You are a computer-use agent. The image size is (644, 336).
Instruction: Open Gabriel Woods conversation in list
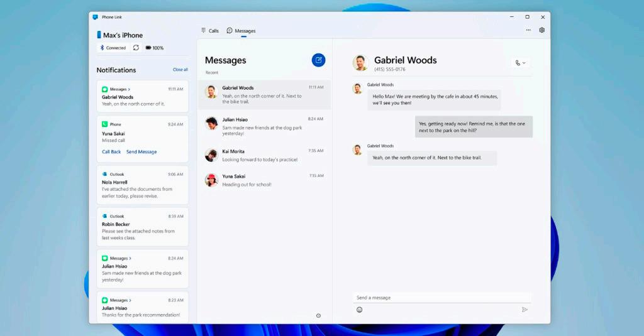(264, 95)
